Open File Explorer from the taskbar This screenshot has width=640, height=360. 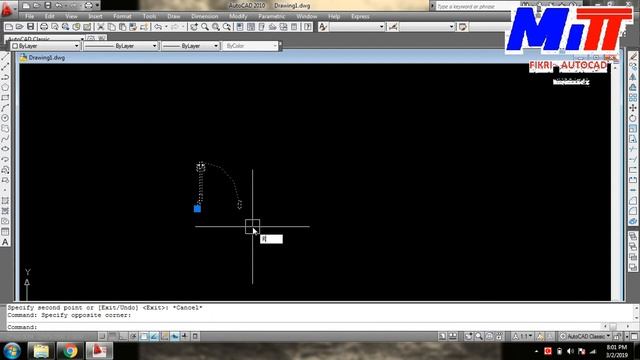click(x=41, y=351)
